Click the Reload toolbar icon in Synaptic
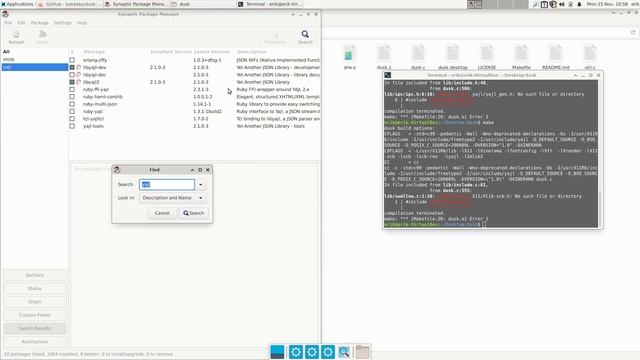 click(x=16, y=34)
